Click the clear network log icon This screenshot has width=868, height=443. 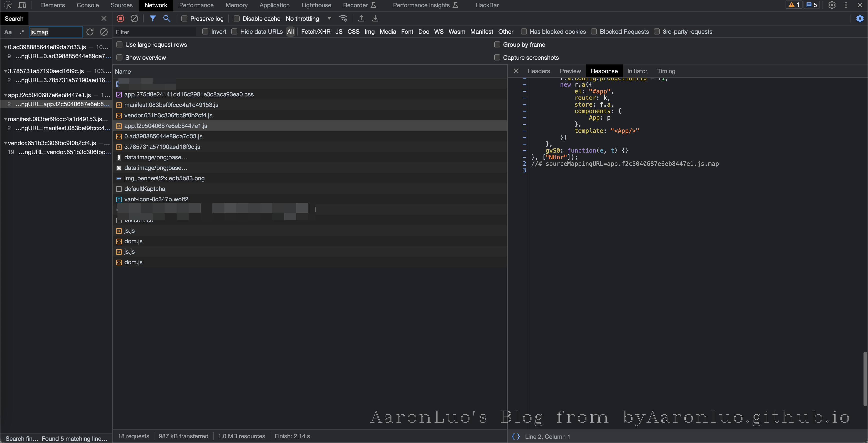point(134,18)
